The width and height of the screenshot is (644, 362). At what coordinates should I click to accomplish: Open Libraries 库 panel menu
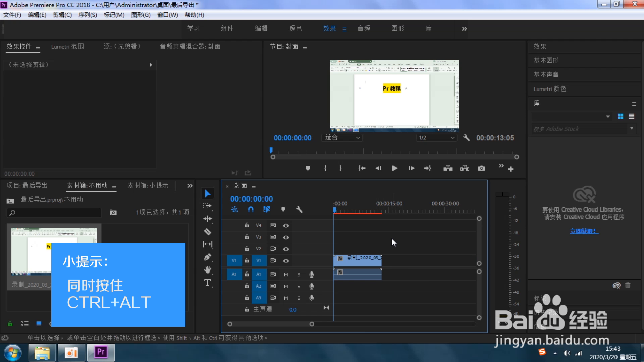pyautogui.click(x=634, y=104)
